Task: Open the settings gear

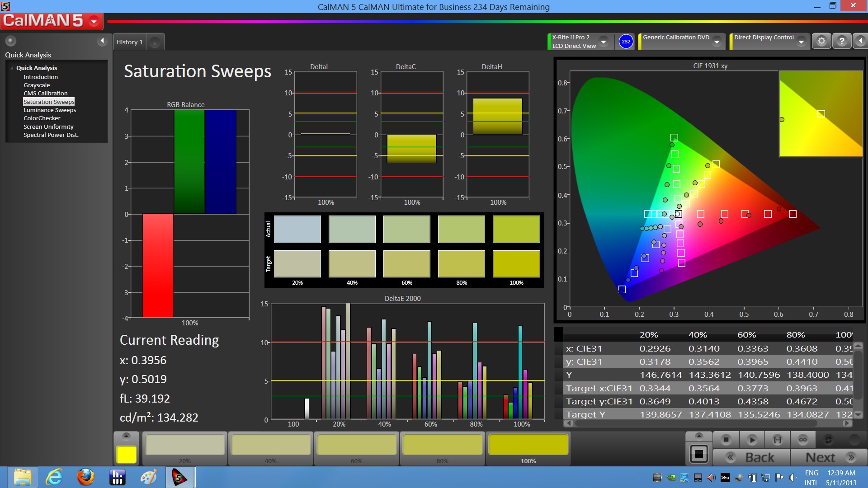Action: 821,41
